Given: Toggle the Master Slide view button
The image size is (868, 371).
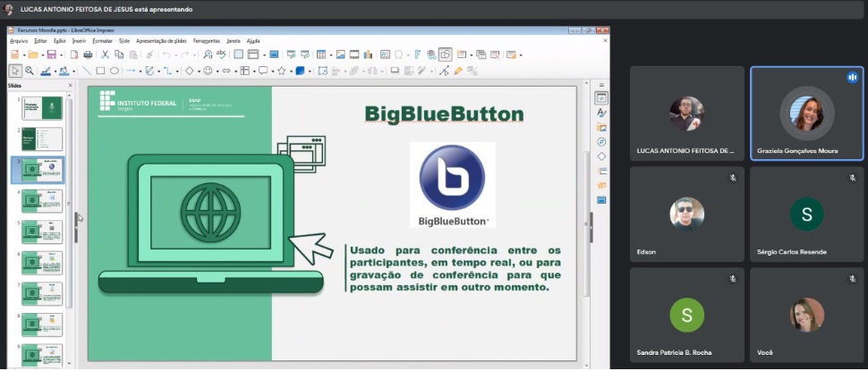Looking at the screenshot, I should coord(274,55).
